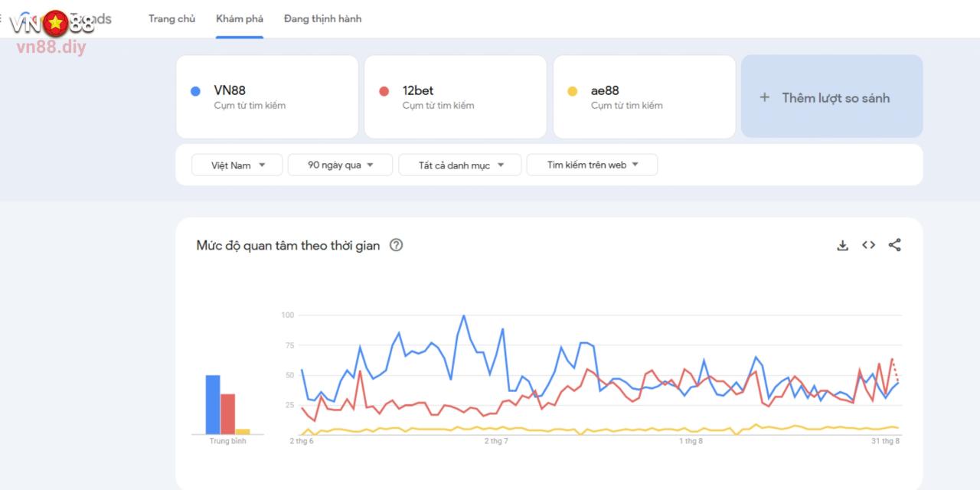Click the plus icon in Thêm lượt so sánh
The width and height of the screenshot is (980, 490).
[764, 97]
